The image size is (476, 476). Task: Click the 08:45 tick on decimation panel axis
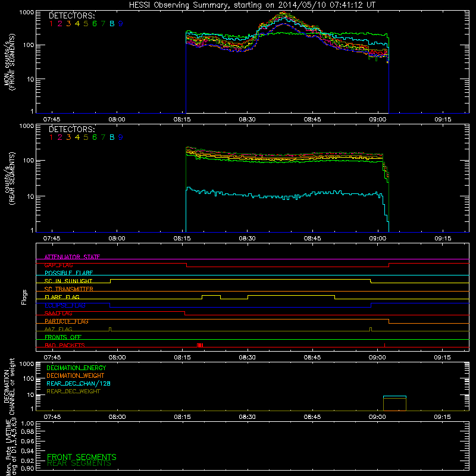coord(312,417)
